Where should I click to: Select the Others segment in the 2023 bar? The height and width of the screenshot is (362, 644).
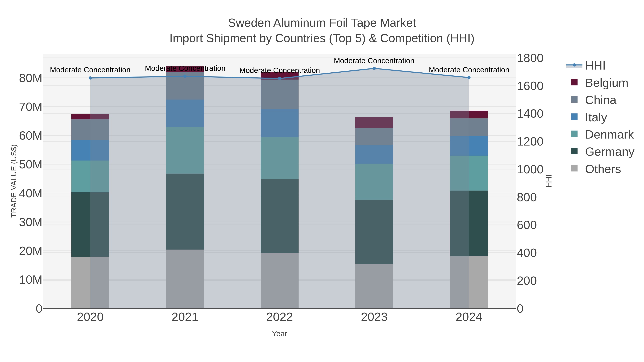click(x=374, y=286)
